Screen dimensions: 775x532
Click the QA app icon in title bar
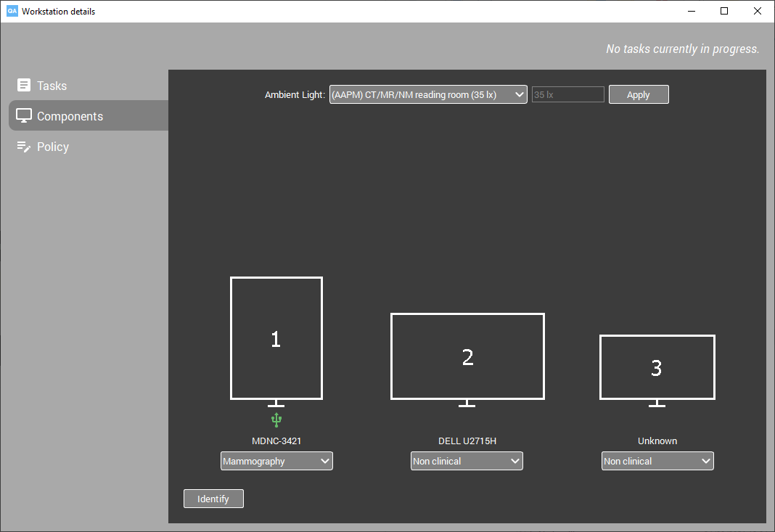[12, 11]
